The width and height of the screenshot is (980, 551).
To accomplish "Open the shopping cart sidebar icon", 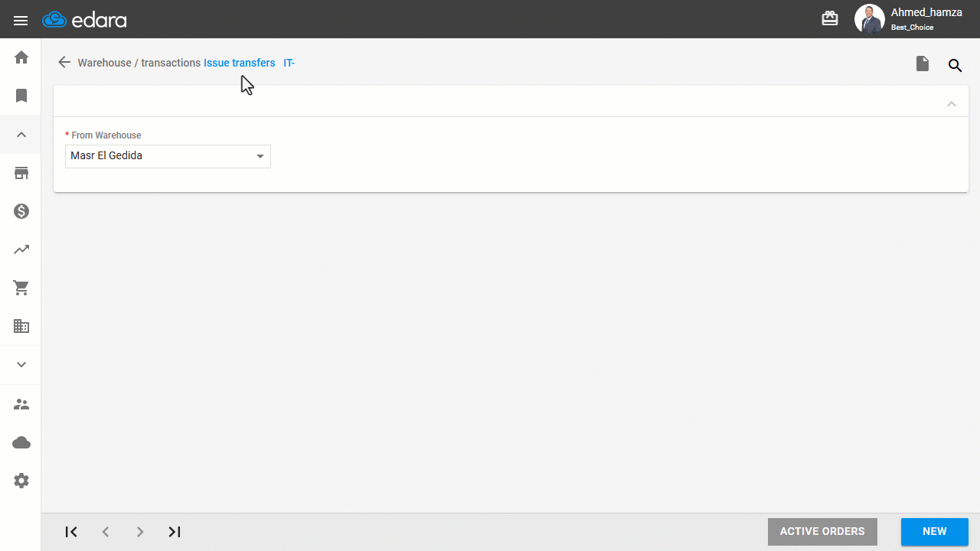I will [x=21, y=288].
